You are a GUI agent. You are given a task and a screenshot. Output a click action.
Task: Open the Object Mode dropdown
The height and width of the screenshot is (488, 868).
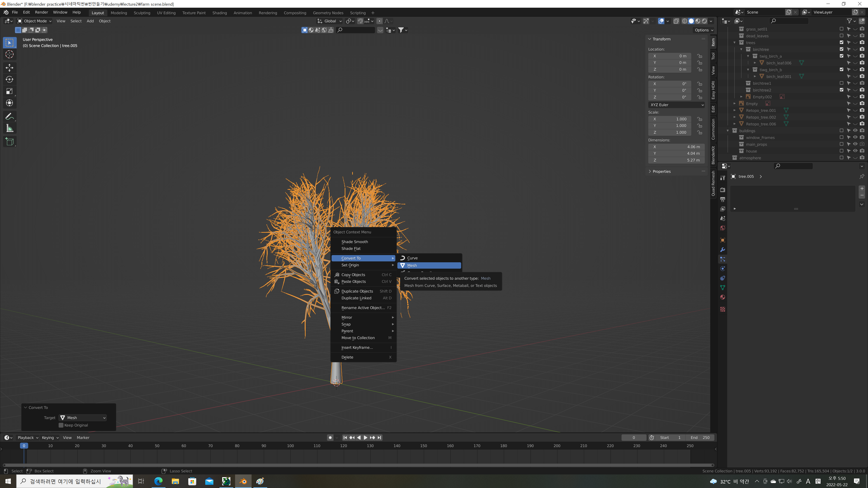click(34, 21)
